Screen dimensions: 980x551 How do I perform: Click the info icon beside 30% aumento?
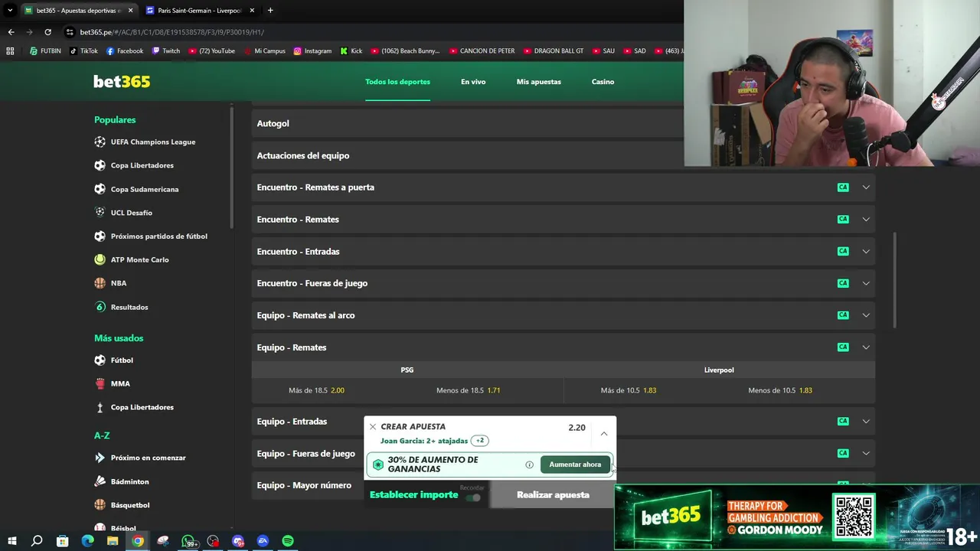(x=529, y=465)
